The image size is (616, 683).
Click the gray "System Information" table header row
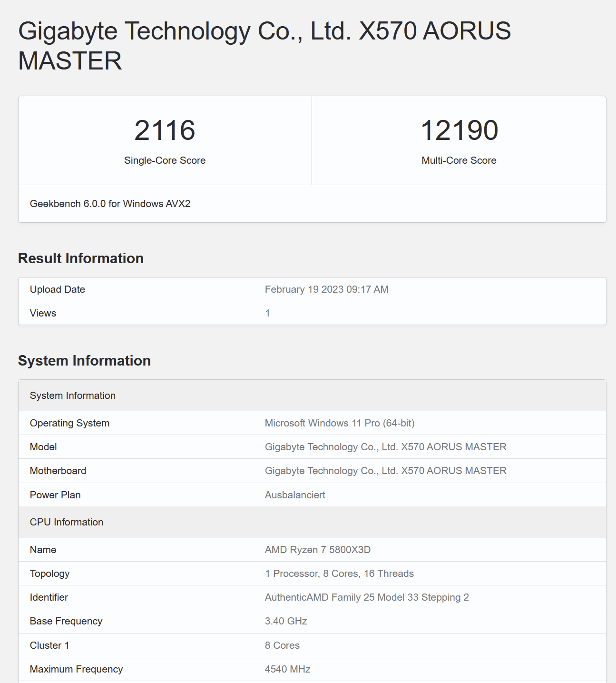tap(312, 396)
